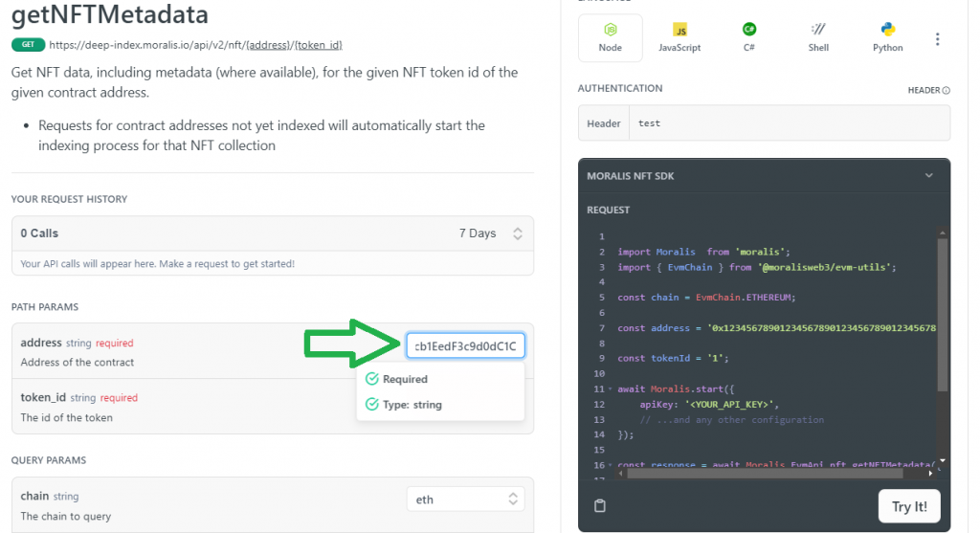Click the 'chain' parameter label
Viewport: 980px width, 533px height.
coord(34,496)
